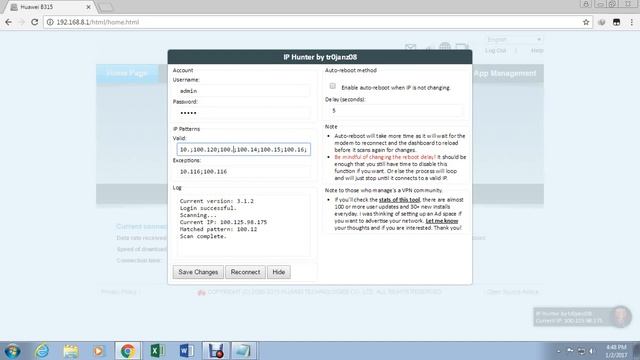Open the Chrome three-dot menu

(x=631, y=22)
